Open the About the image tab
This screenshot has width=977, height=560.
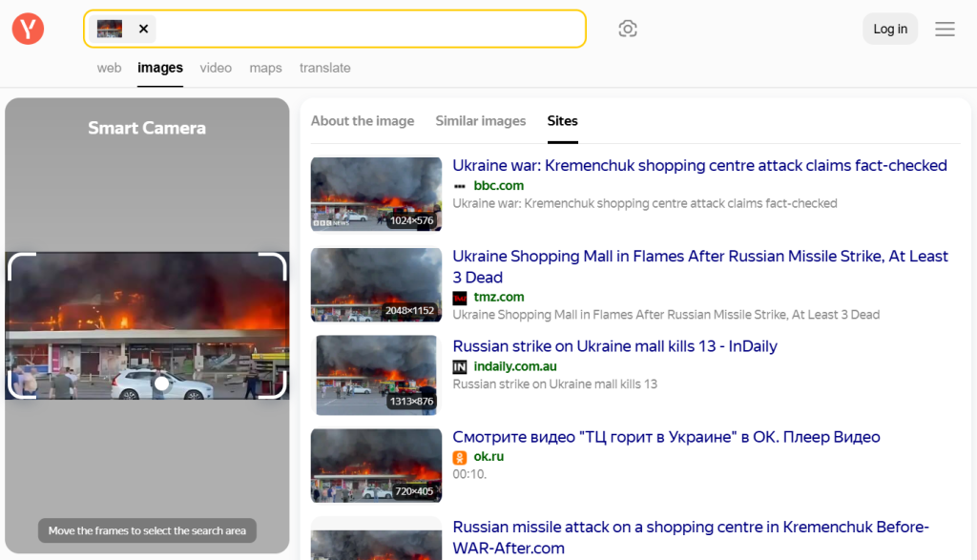click(x=363, y=121)
